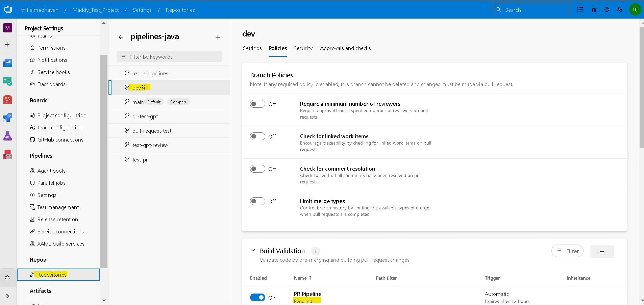Select the test-gpt-review branch
The width and height of the screenshot is (644, 305).
point(169,145)
